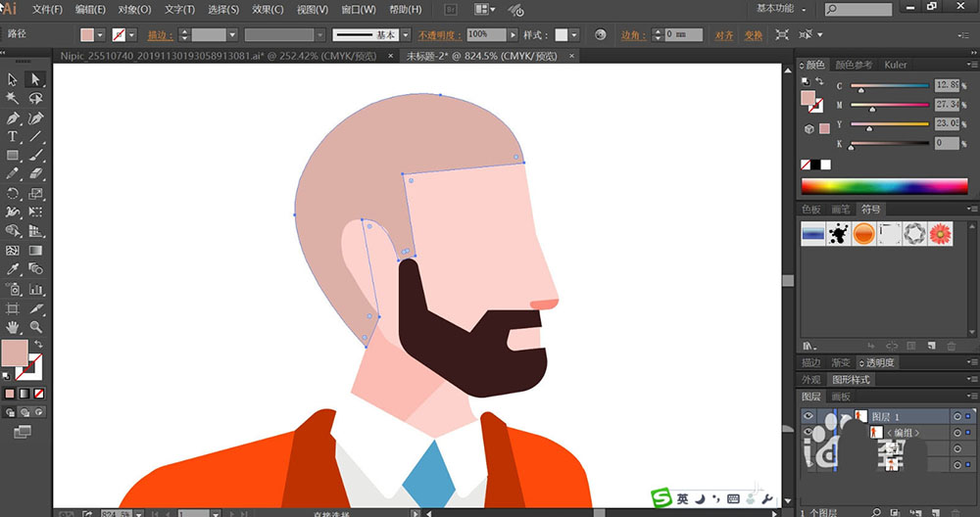980x517 pixels.
Task: Toggle isolate selected object icon in control bar
Action: pyautogui.click(x=782, y=35)
